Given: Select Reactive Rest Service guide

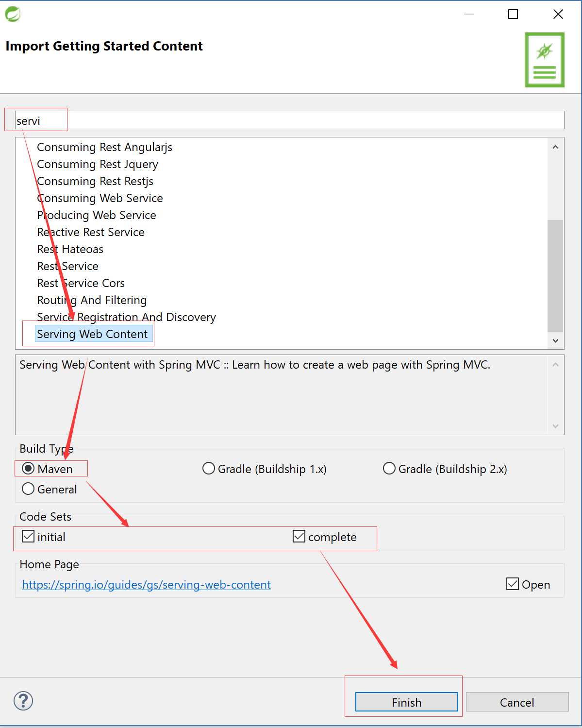Looking at the screenshot, I should [91, 232].
